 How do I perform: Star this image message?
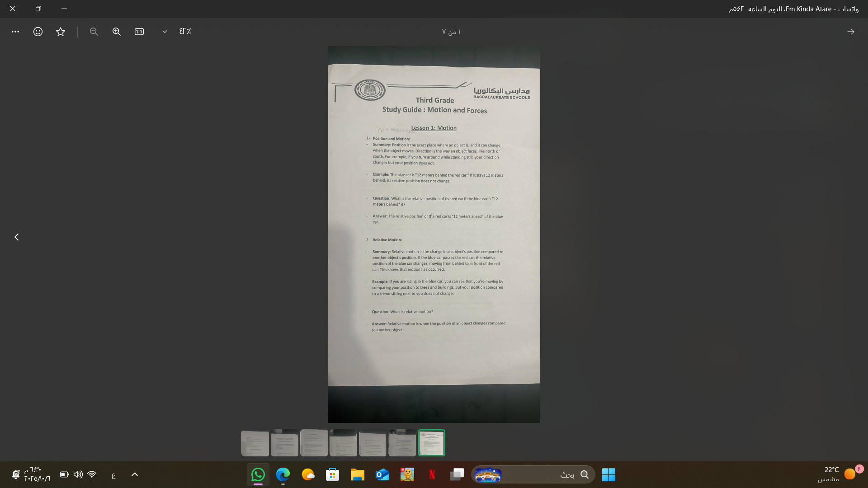click(x=61, y=32)
